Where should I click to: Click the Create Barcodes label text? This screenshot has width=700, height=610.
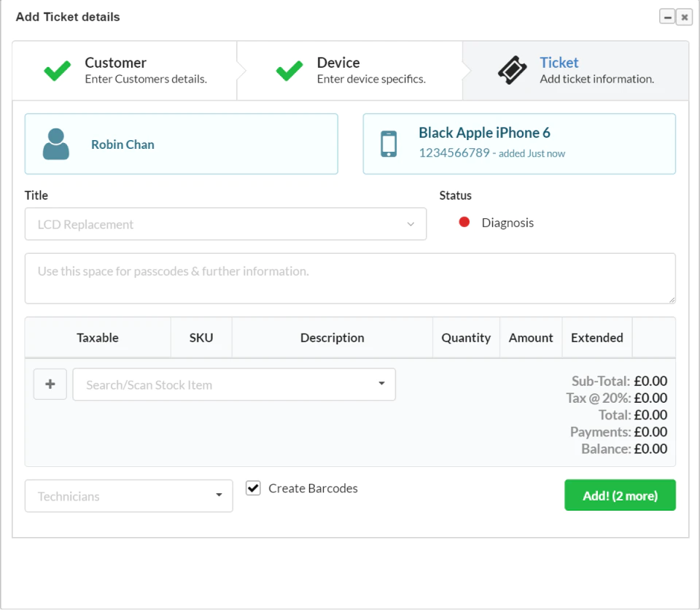tap(313, 488)
